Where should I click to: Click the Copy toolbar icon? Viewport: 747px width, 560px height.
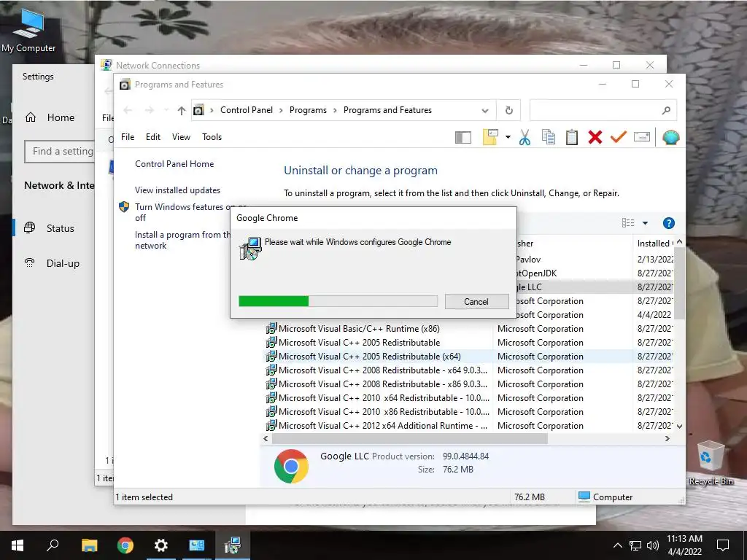[x=549, y=137]
